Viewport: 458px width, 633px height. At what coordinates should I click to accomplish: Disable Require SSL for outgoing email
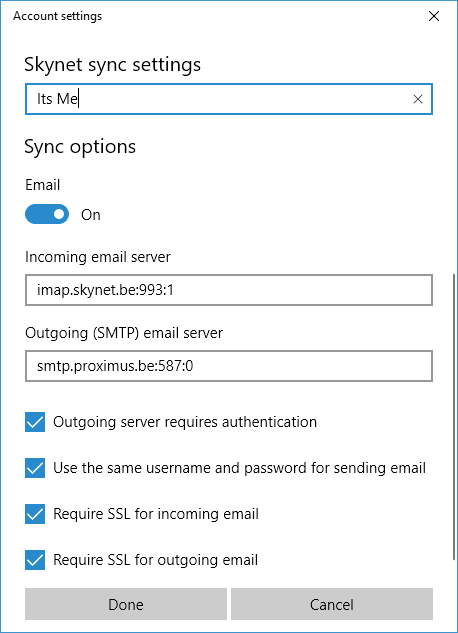(35, 560)
